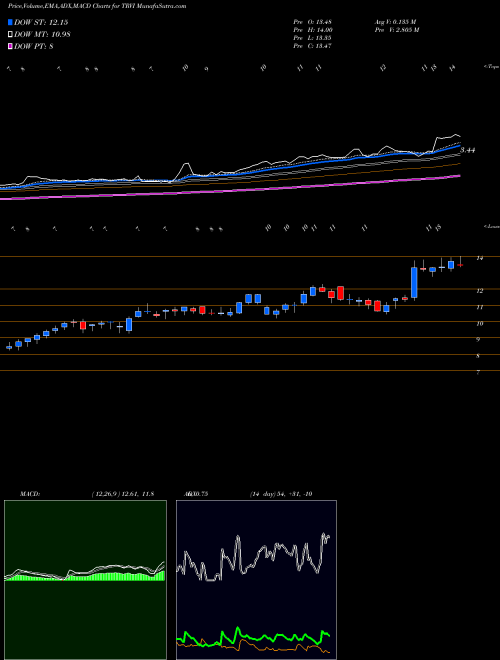Click the 'Pre V: 2.805 M' volume text

click(396, 30)
